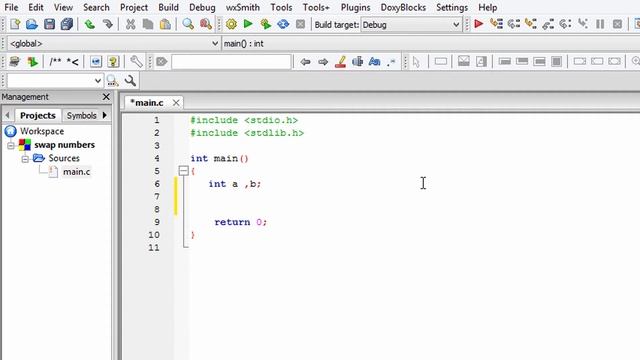The width and height of the screenshot is (640, 360).
Task: Open Find with magnifier icon
Action: (x=188, y=24)
